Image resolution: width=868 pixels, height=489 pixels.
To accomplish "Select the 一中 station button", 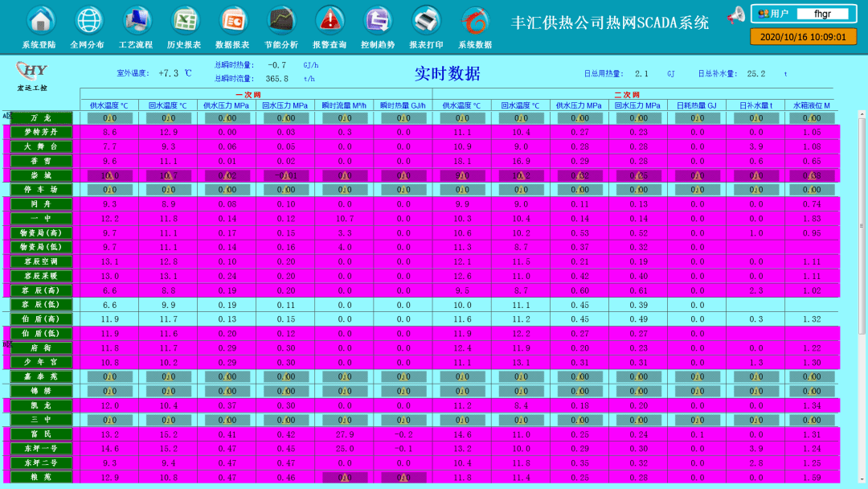I will tap(42, 218).
